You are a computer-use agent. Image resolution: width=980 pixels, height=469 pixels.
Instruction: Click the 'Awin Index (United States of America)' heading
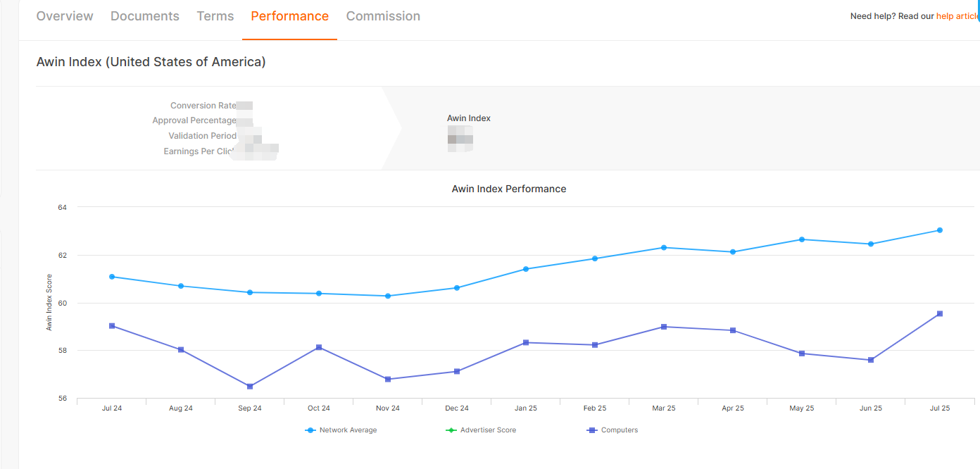point(151,62)
